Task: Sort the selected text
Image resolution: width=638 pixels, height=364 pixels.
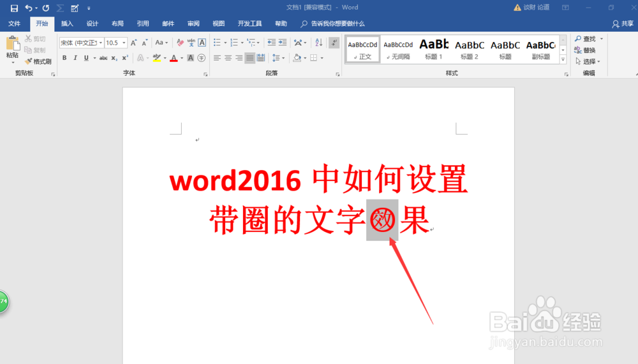Action: coord(318,43)
